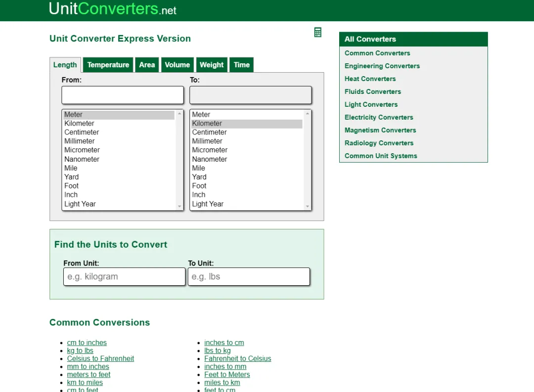
Task: Open Common Converters link
Action: click(377, 53)
